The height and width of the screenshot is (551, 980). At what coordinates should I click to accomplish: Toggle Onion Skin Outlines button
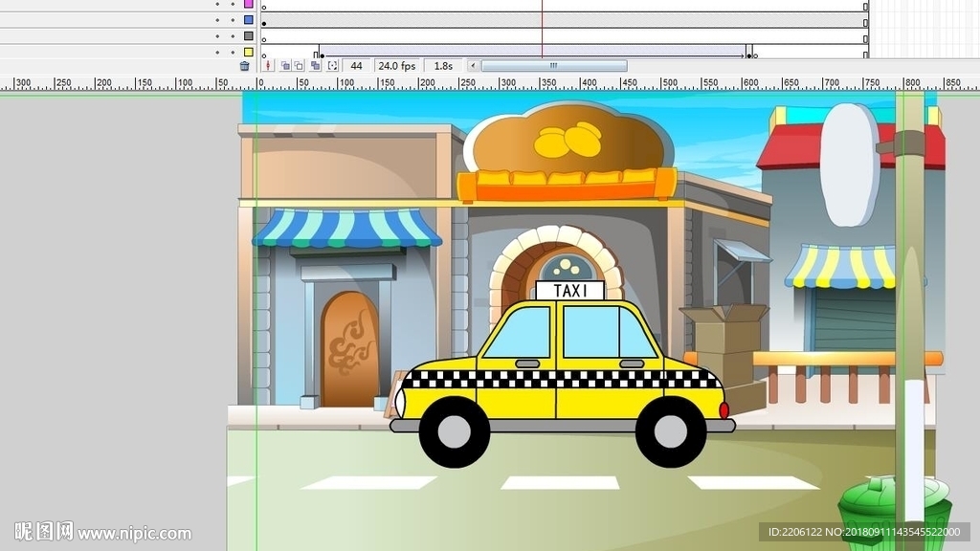(x=299, y=66)
